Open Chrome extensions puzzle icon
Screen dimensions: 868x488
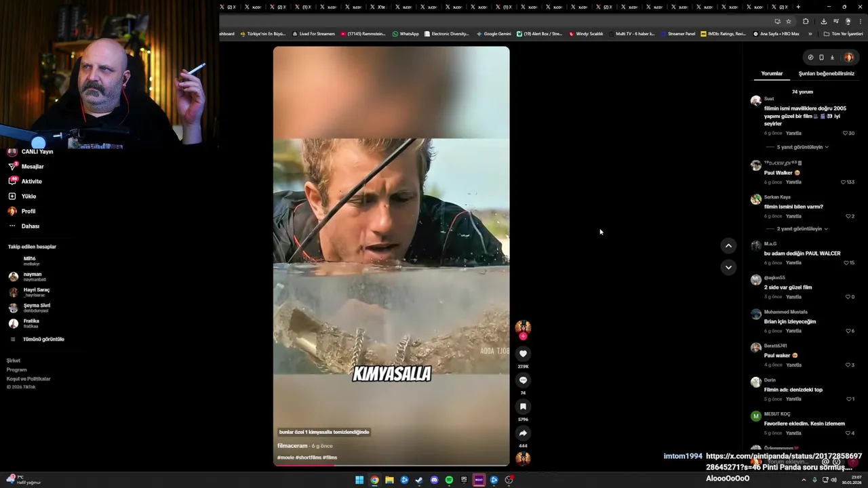(x=806, y=21)
